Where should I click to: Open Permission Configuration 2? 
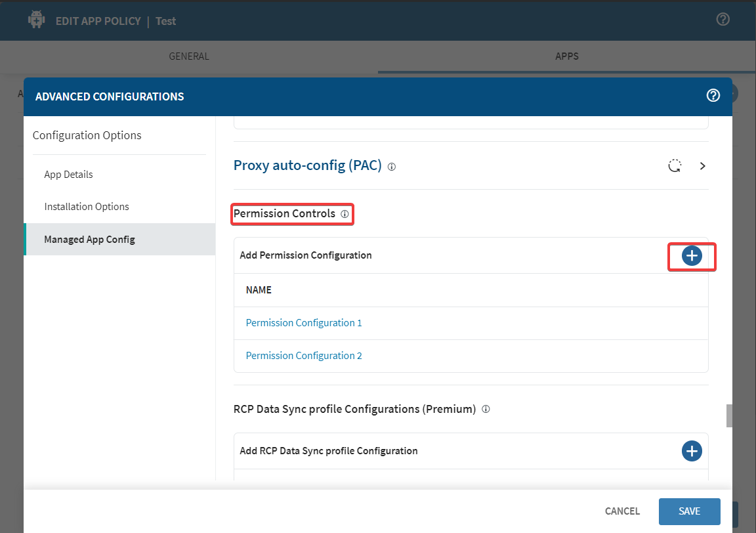point(304,356)
